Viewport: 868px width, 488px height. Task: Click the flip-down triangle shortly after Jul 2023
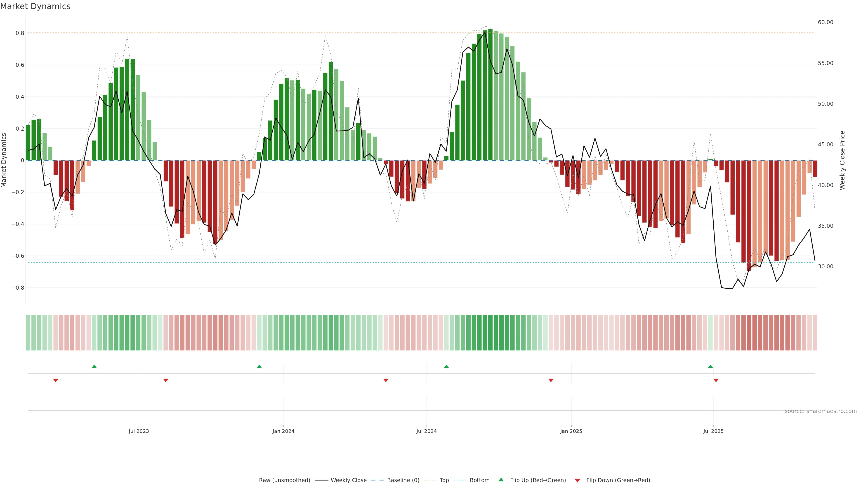(x=165, y=380)
